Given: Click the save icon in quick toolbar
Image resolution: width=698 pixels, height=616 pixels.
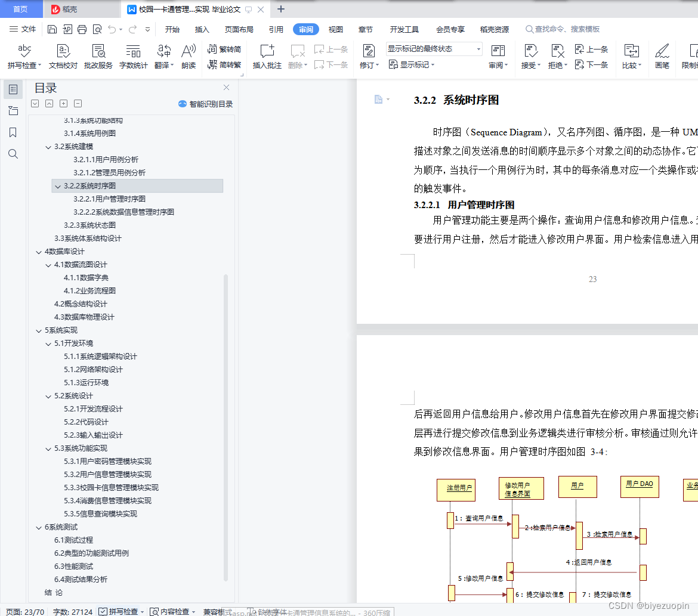Looking at the screenshot, I should 52,29.
